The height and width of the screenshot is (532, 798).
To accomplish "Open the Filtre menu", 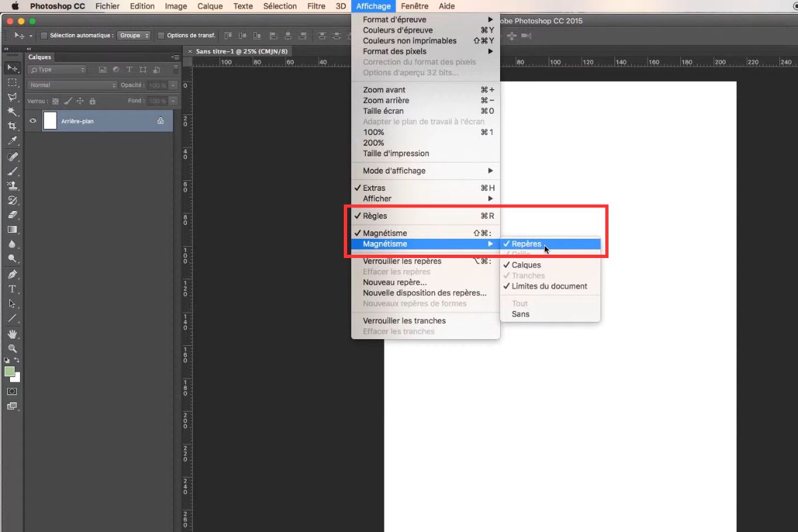I will tap(317, 6).
